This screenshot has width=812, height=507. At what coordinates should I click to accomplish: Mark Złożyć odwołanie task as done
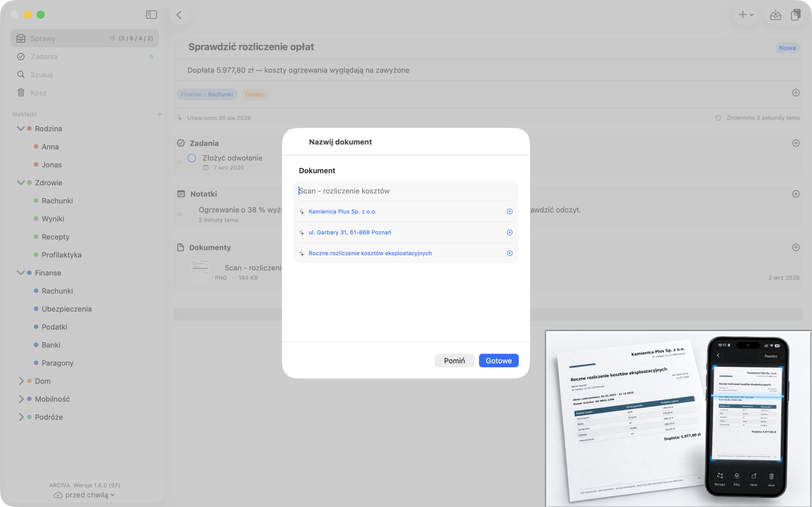click(192, 158)
